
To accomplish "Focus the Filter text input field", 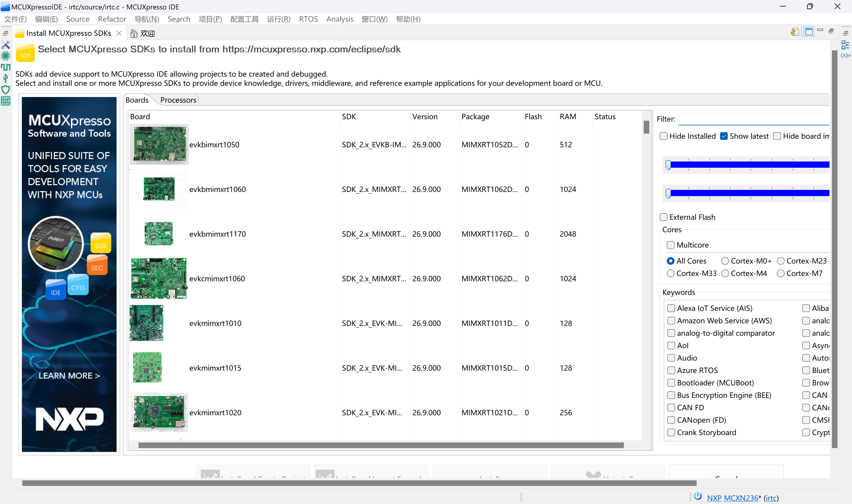I will click(753, 119).
